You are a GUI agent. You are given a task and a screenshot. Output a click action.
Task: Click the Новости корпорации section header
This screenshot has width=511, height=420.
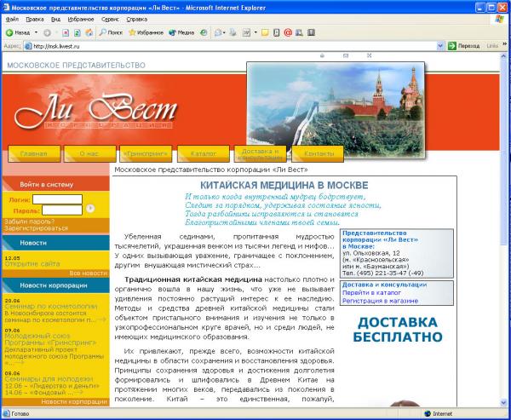click(x=54, y=285)
